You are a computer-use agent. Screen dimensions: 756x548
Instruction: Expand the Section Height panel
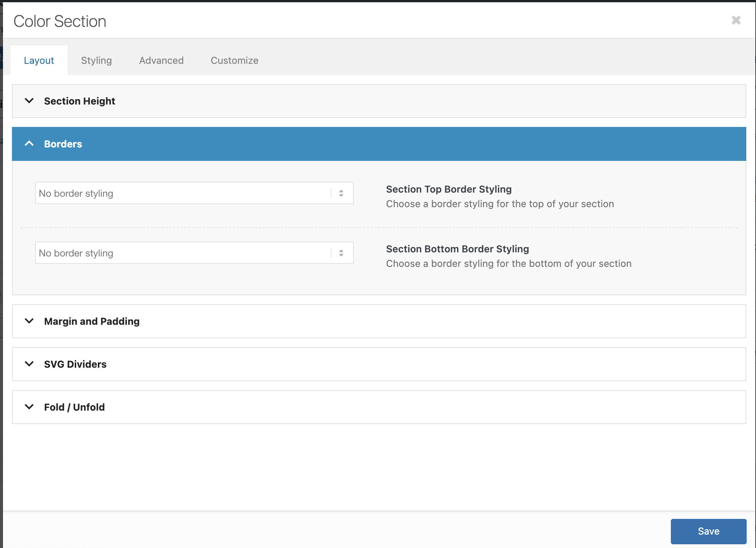click(80, 101)
